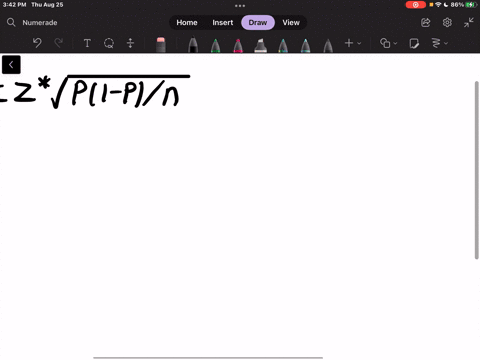Viewport: 480px width, 360px height.
Task: Tap the Wi-Fi status icon
Action: tap(438, 5)
